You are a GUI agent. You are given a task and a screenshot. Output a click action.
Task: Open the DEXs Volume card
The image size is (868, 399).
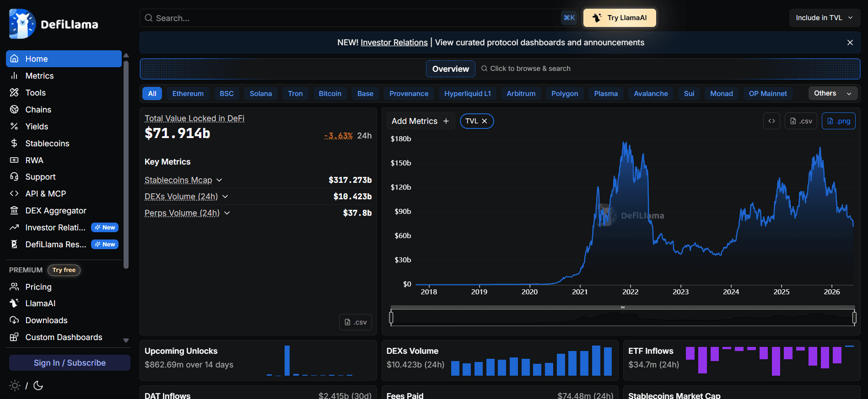[500, 360]
